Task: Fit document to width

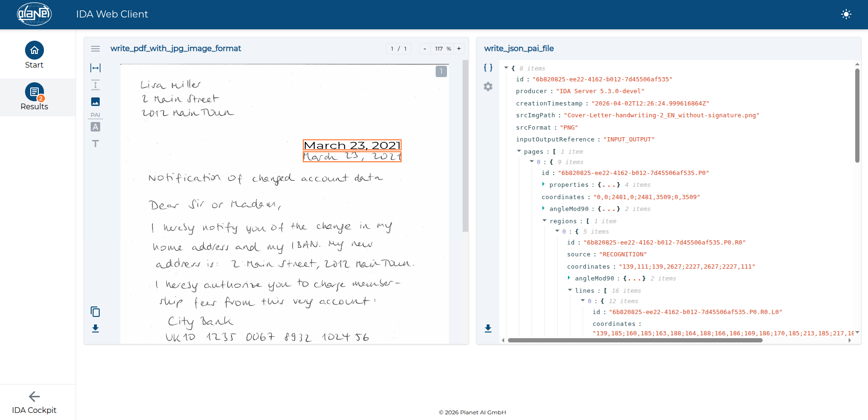Action: click(x=95, y=68)
